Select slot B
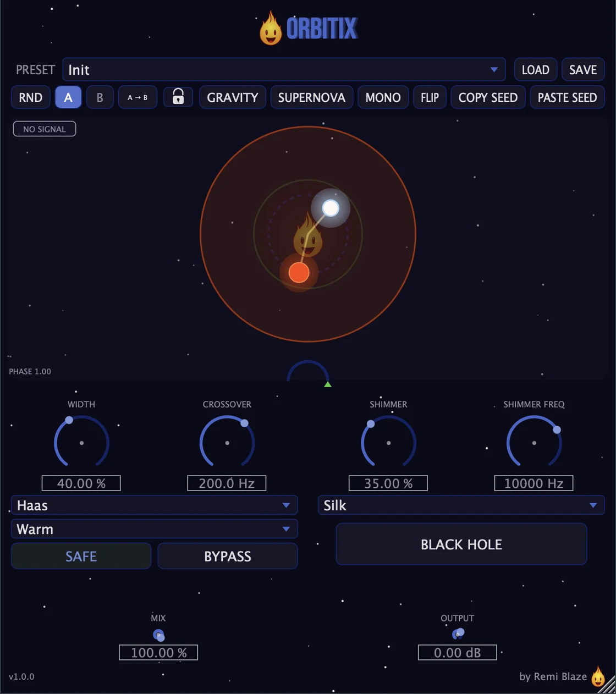 coord(100,97)
